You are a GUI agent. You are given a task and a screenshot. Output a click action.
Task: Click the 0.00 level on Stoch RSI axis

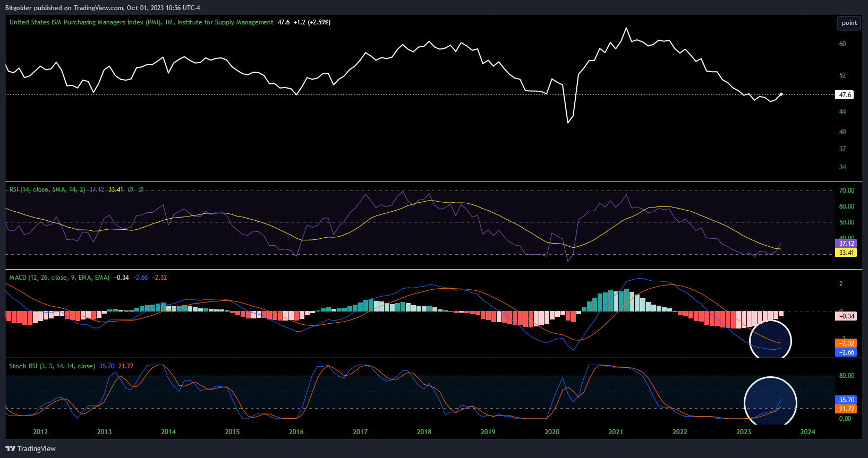tap(845, 419)
